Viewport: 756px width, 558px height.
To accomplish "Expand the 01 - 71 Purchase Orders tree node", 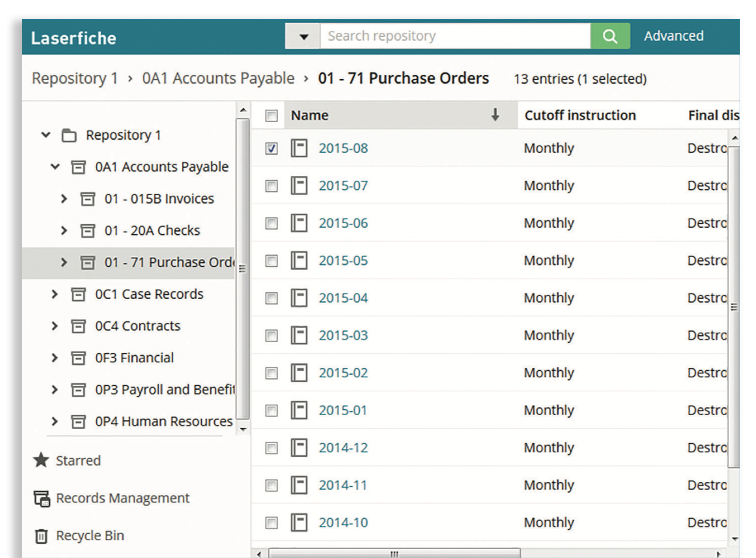I will pyautogui.click(x=64, y=262).
